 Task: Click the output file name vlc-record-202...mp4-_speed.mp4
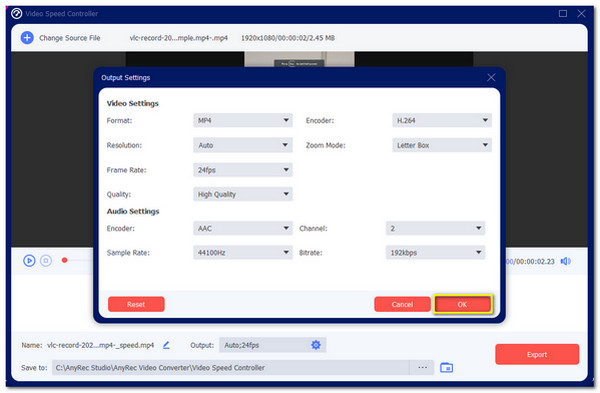tap(100, 345)
